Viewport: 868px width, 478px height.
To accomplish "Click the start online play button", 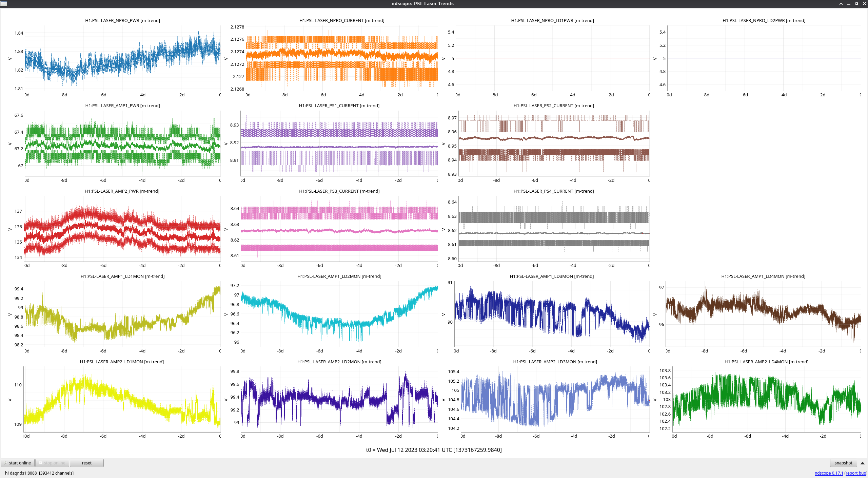I will click(x=18, y=463).
